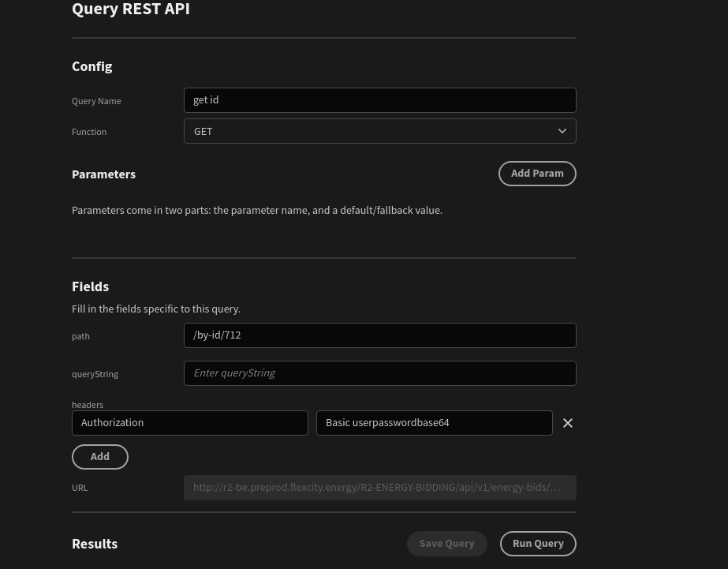
Task: Click the 'path' field label
Action: point(80,336)
